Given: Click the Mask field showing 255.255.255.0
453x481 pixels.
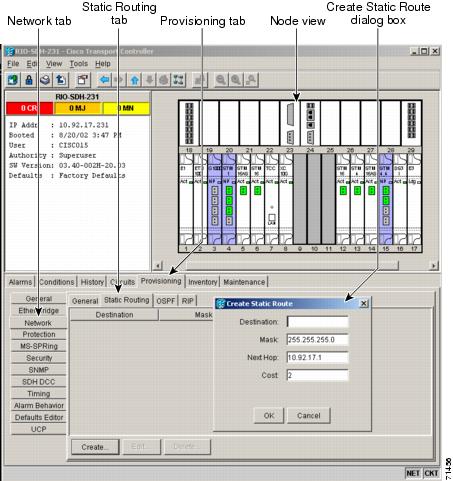Looking at the screenshot, I should pyautogui.click(x=317, y=340).
